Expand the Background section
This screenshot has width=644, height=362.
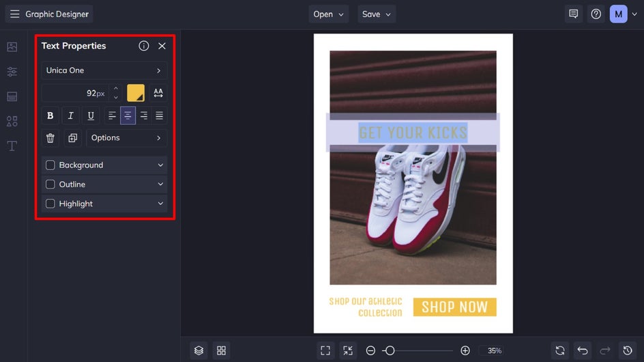pos(160,165)
